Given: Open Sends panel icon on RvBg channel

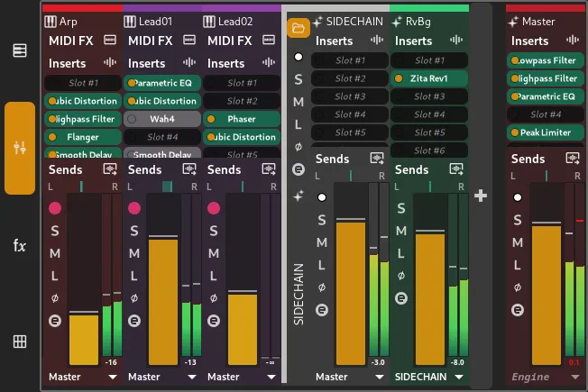Looking at the screenshot, I should [x=456, y=169].
